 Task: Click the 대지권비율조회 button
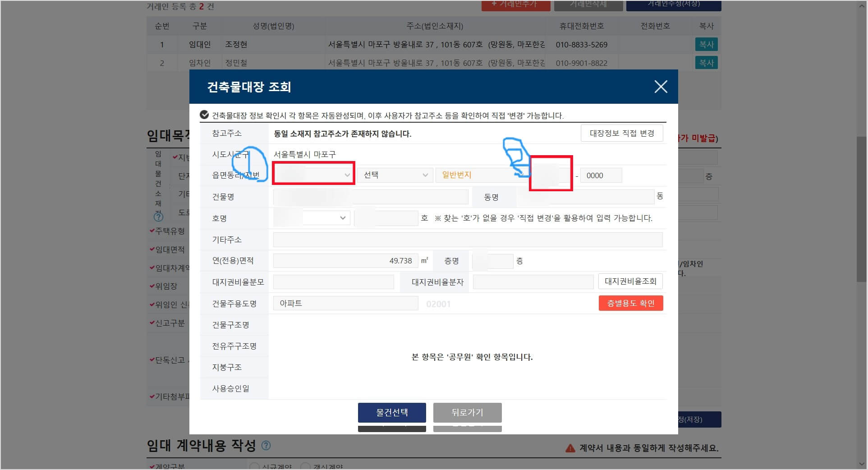coord(630,281)
